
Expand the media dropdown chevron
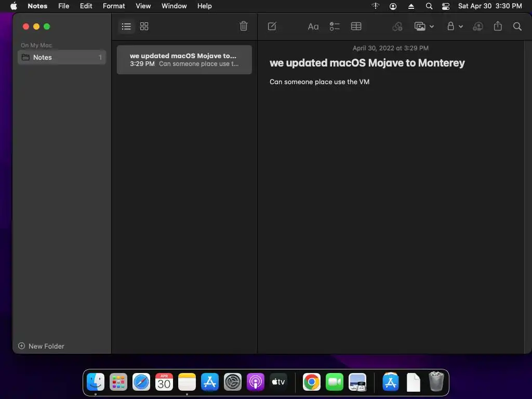point(432,26)
